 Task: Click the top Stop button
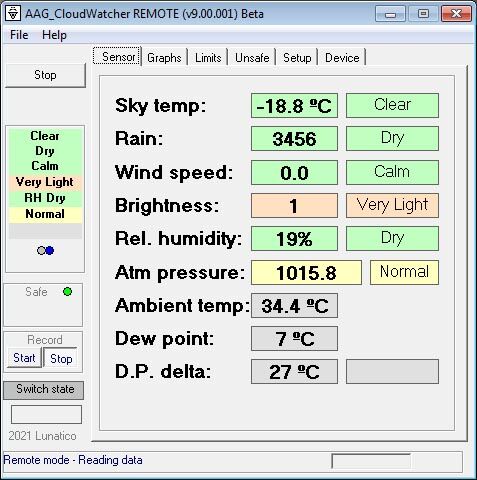tap(45, 75)
